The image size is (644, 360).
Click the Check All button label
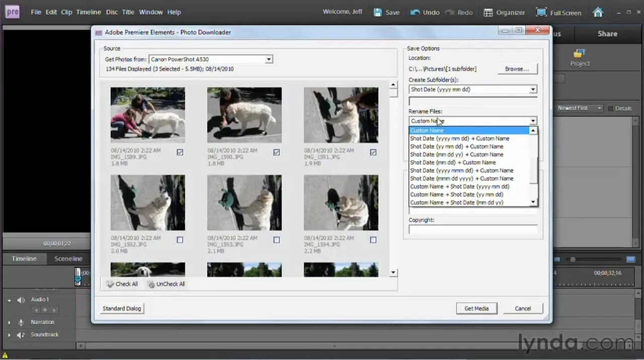[x=127, y=284]
